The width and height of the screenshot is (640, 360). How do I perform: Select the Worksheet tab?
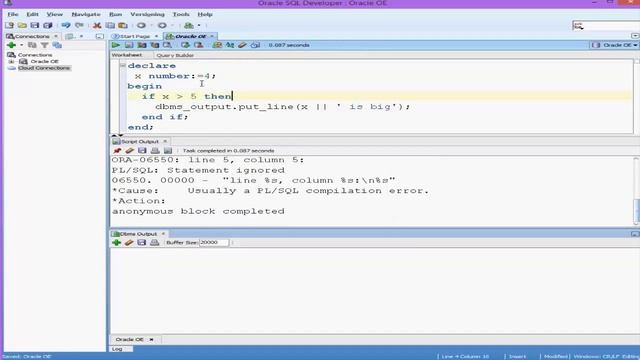pos(127,55)
